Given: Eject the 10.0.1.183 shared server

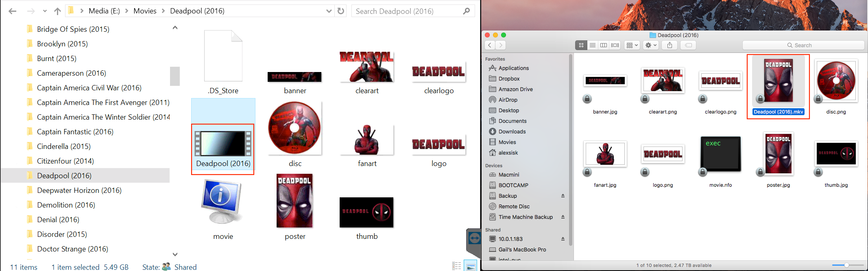Looking at the screenshot, I should point(563,239).
